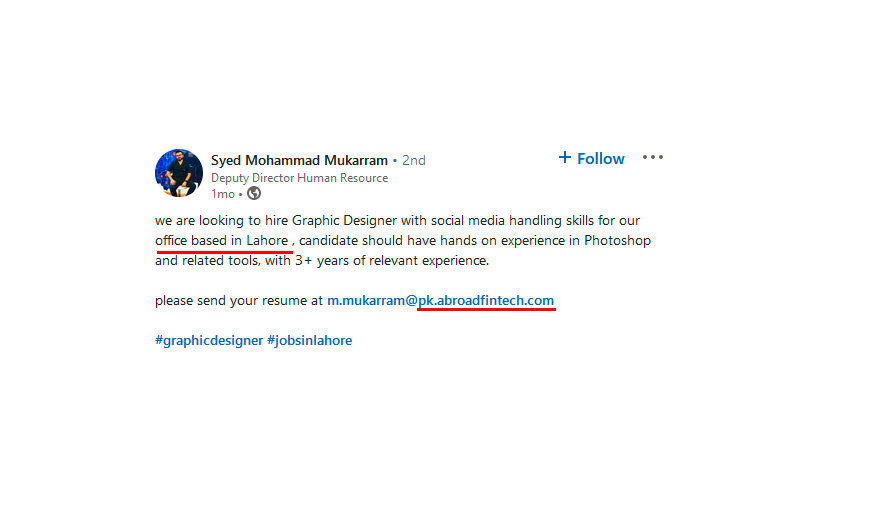896x532 pixels.
Task: Click the 1mo post timestamp
Action: tap(223, 194)
